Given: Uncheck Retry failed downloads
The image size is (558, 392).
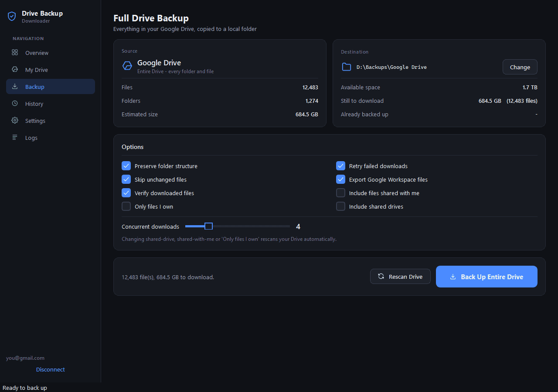Looking at the screenshot, I should pos(341,166).
